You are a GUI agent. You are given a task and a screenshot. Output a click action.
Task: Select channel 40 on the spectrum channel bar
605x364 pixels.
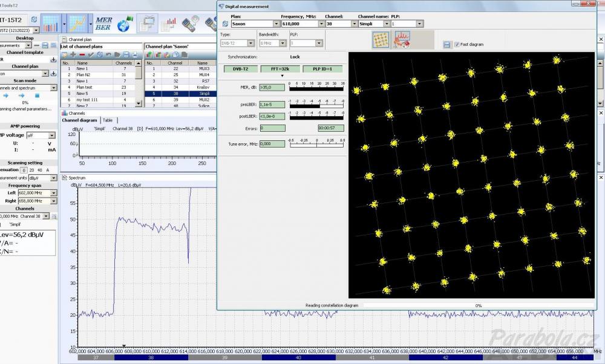[x=298, y=357]
